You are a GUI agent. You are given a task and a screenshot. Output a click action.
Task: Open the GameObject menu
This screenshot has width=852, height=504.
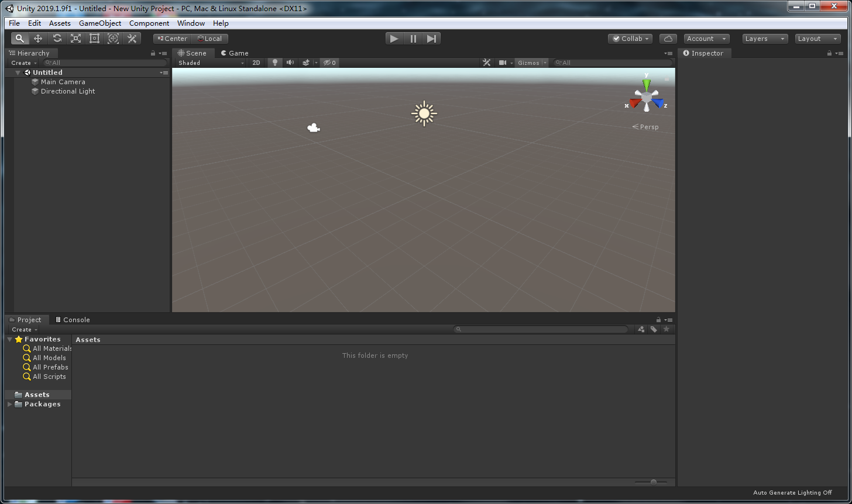pyautogui.click(x=99, y=23)
